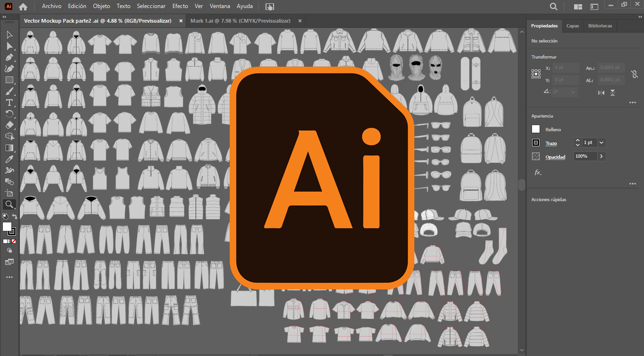
Task: Select the Eyedropper tool
Action: coord(9,159)
